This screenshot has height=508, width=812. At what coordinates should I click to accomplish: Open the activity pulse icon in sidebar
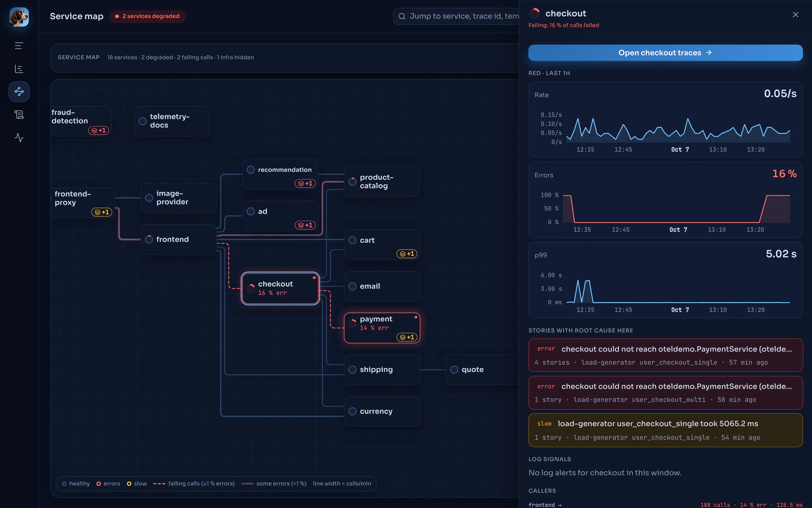19,137
